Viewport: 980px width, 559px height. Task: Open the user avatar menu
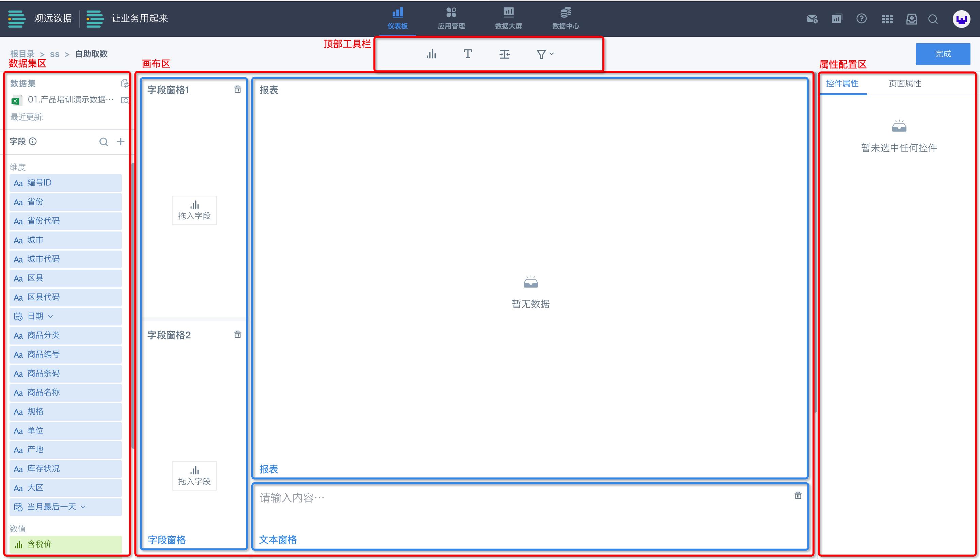(x=961, y=19)
